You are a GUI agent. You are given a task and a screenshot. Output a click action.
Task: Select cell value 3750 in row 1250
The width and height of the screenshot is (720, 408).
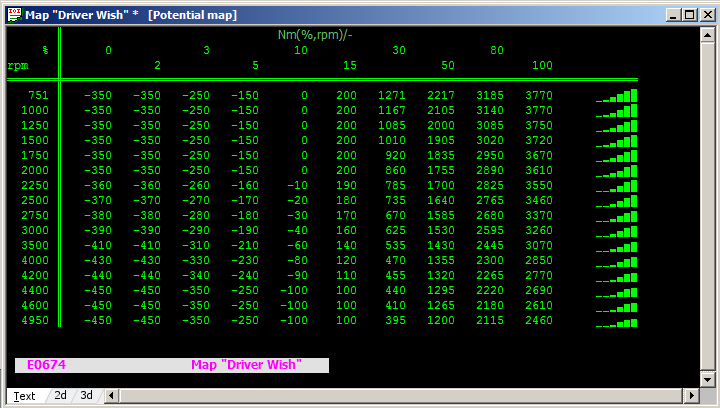[x=539, y=125]
